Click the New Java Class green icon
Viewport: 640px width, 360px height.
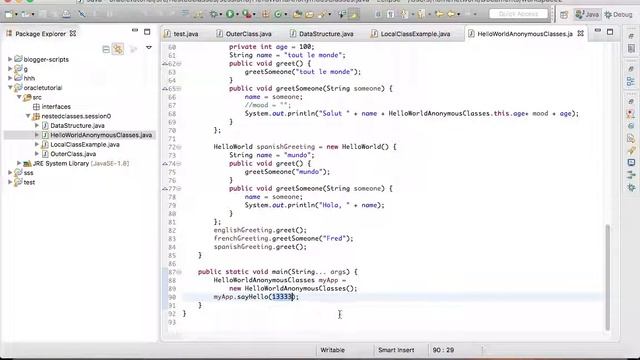pos(278,14)
